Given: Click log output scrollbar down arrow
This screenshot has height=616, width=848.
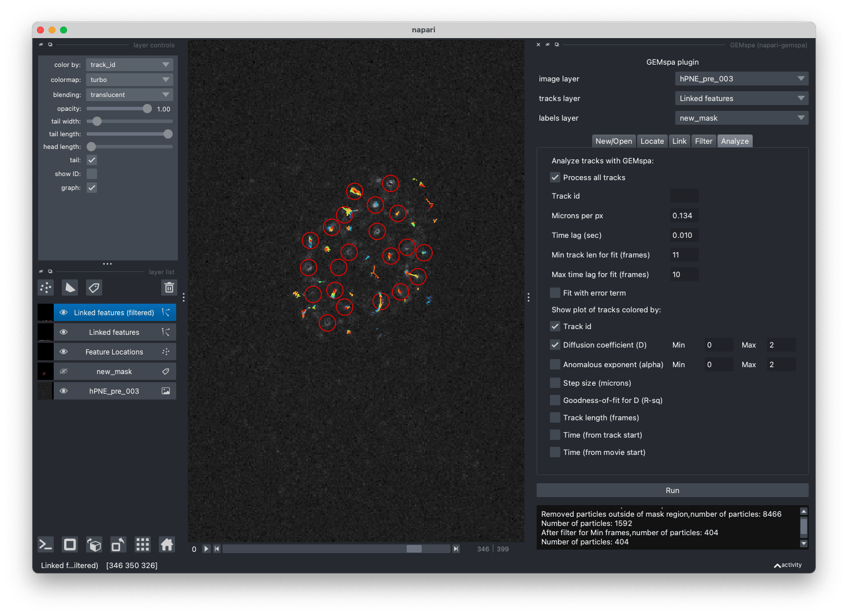Looking at the screenshot, I should pyautogui.click(x=804, y=543).
